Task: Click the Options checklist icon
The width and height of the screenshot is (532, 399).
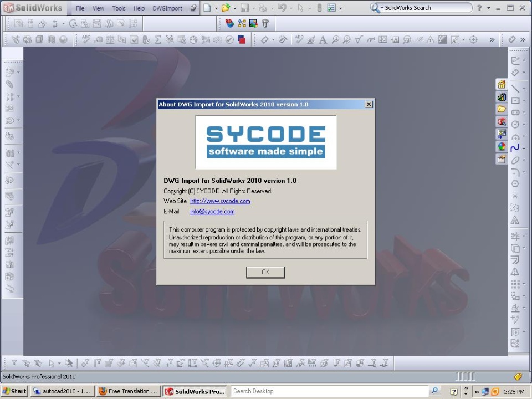Action: [x=331, y=8]
